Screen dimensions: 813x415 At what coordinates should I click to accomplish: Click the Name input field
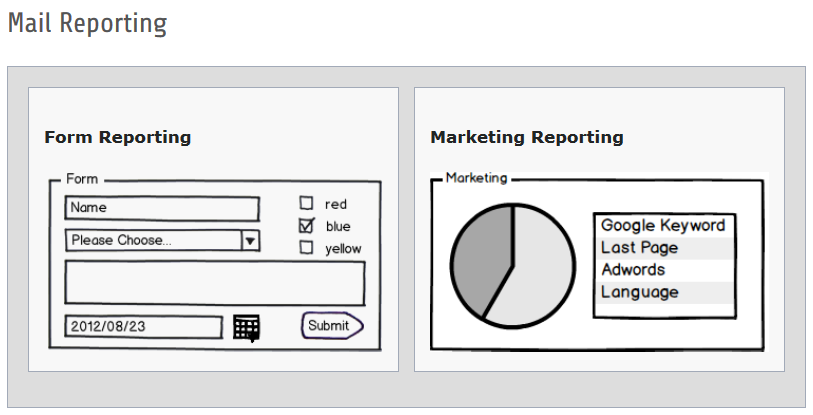(x=162, y=208)
